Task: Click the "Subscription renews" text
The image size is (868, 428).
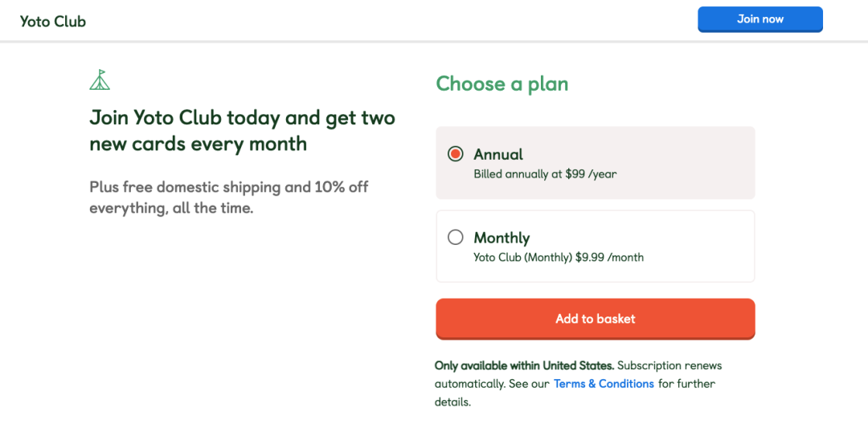Action: [669, 365]
